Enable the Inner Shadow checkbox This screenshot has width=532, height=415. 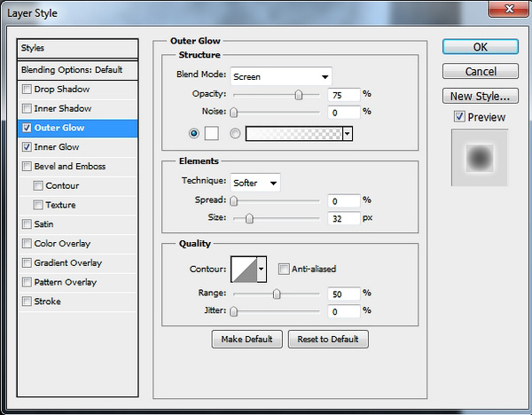coord(27,108)
